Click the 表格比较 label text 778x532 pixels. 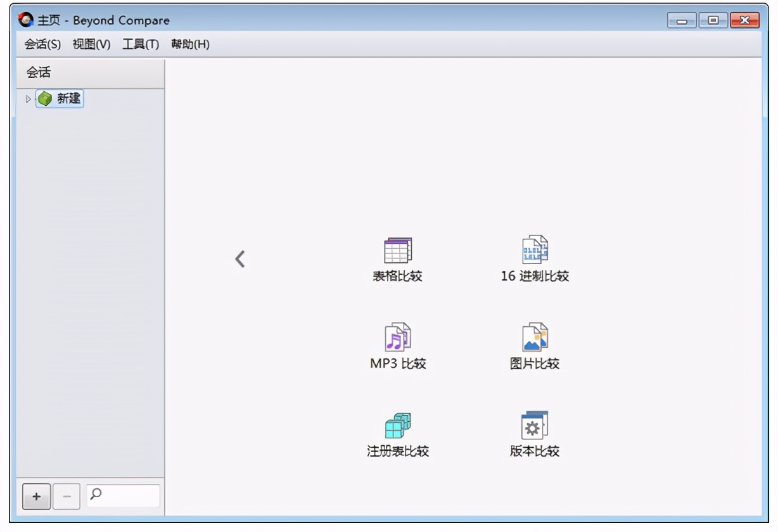point(398,276)
